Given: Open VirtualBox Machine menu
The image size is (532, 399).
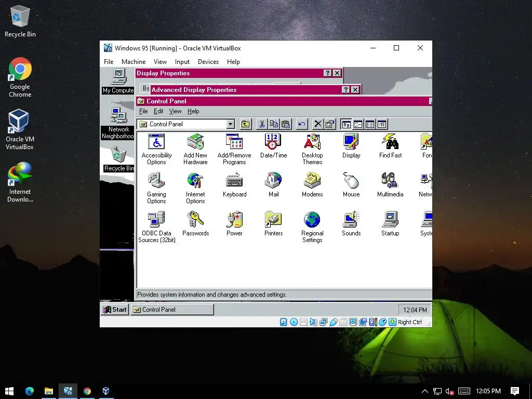Looking at the screenshot, I should coord(134,62).
